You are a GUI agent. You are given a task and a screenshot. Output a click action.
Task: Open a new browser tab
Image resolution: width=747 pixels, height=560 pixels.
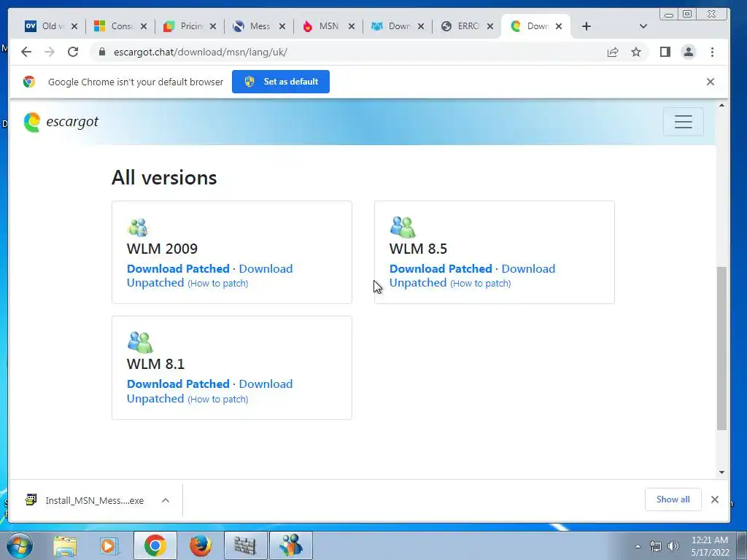point(587,26)
